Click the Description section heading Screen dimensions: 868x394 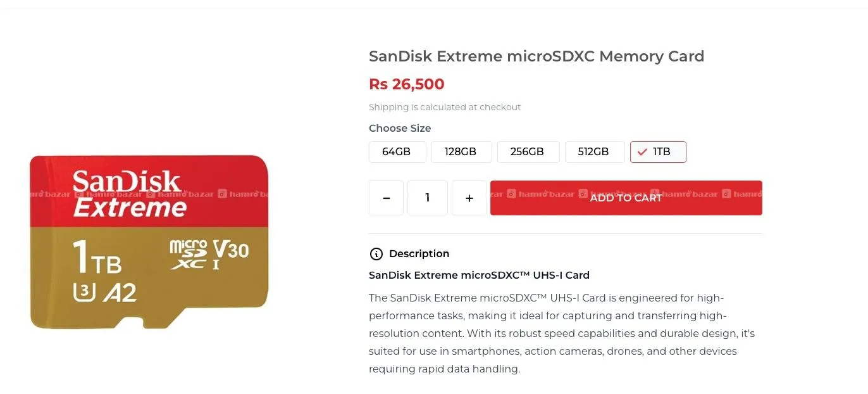point(419,254)
